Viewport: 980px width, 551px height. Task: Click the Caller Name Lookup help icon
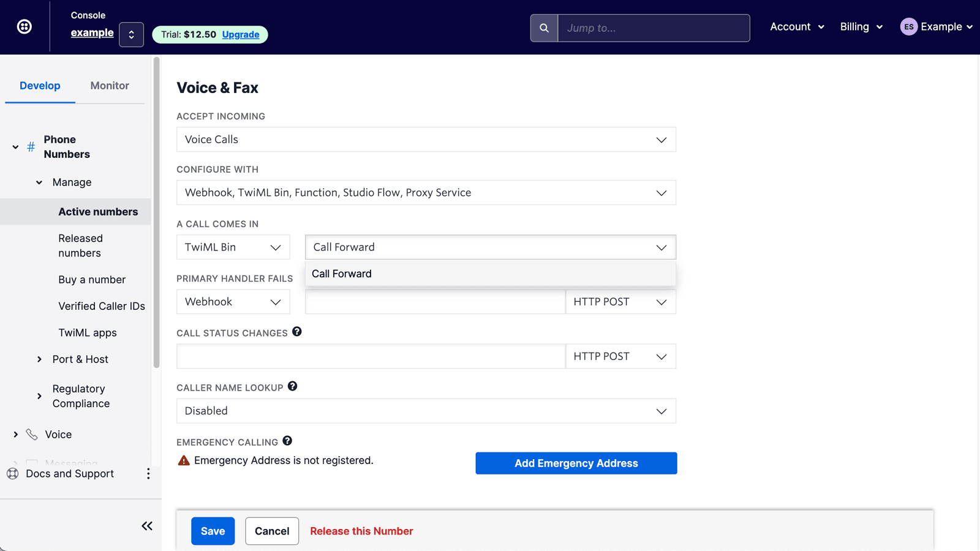[293, 386]
